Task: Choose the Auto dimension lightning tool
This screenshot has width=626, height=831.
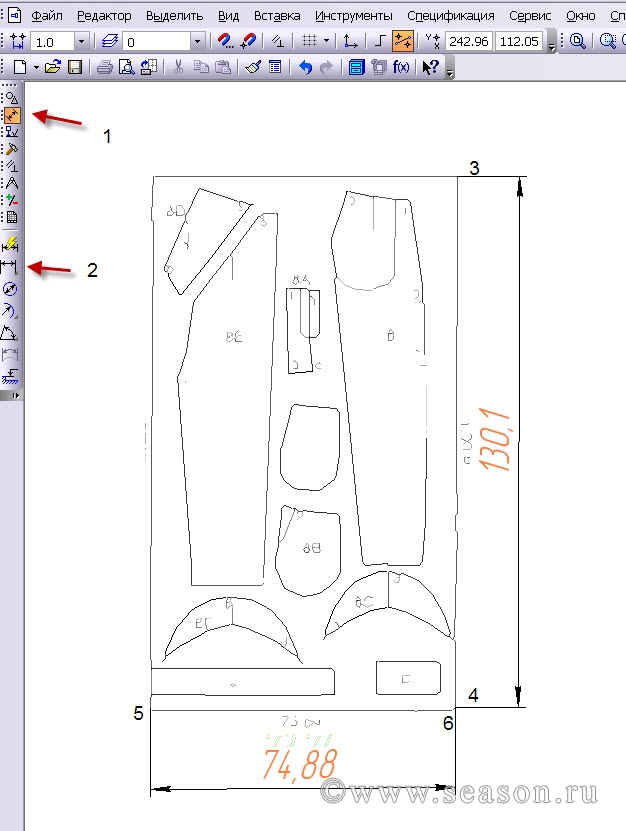Action: click(11, 244)
